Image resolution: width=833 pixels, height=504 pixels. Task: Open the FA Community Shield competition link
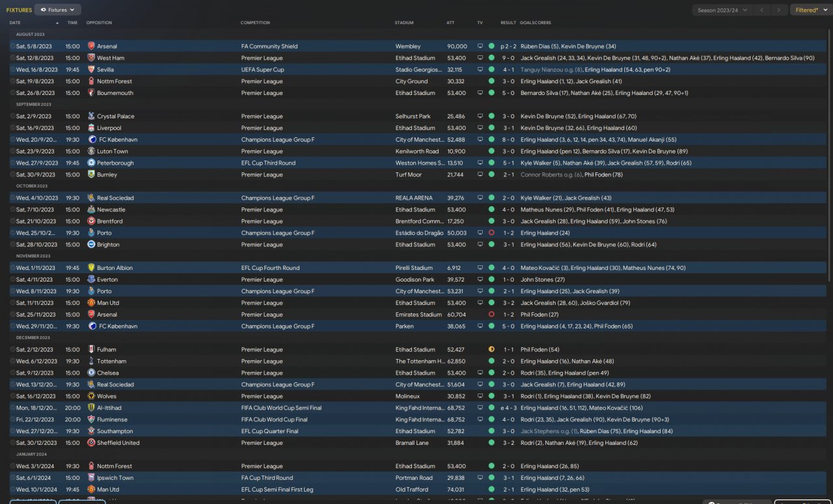[269, 46]
